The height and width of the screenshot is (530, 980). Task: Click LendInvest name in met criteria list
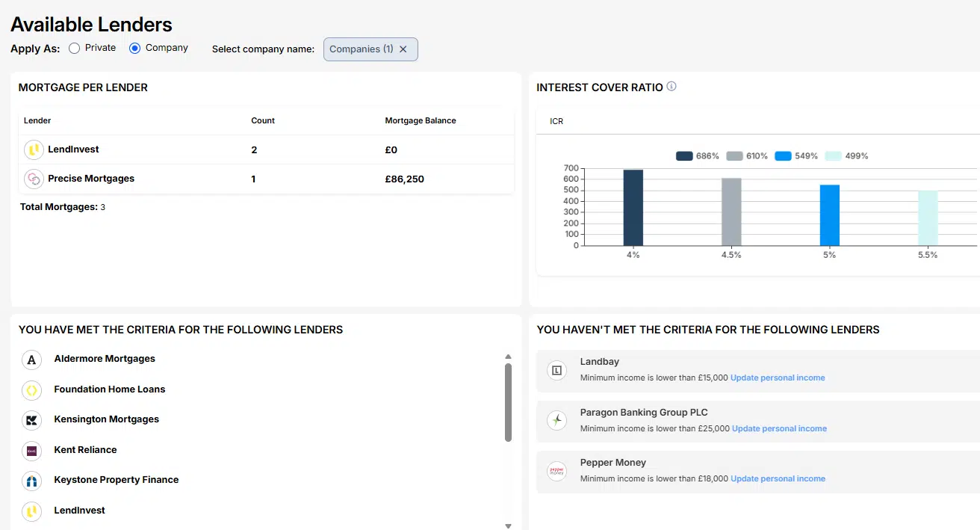click(79, 511)
